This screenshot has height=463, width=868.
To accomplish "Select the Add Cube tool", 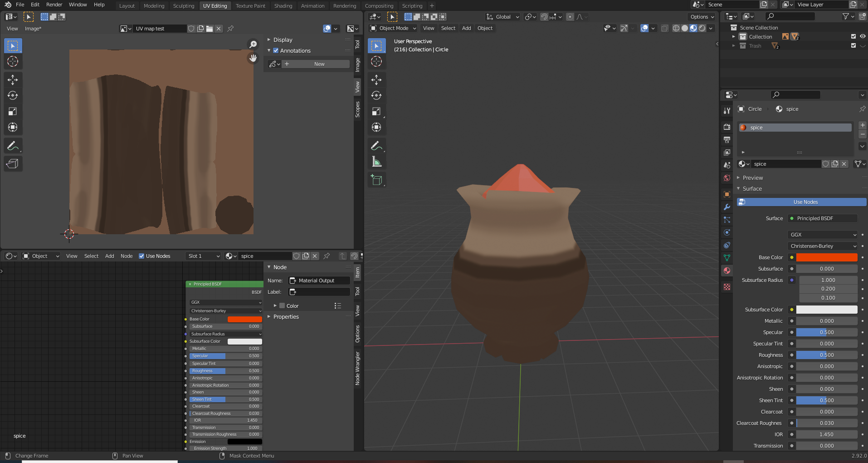I will point(376,180).
